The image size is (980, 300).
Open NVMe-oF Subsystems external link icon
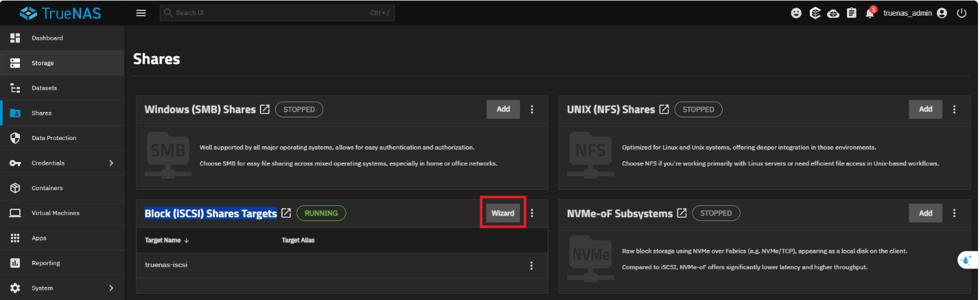(x=682, y=213)
